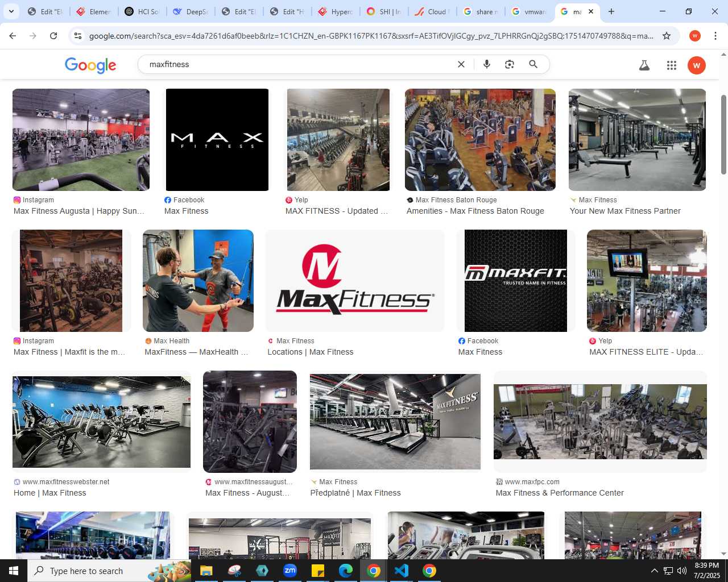Click www.maxfpc.com source text

tap(532, 482)
